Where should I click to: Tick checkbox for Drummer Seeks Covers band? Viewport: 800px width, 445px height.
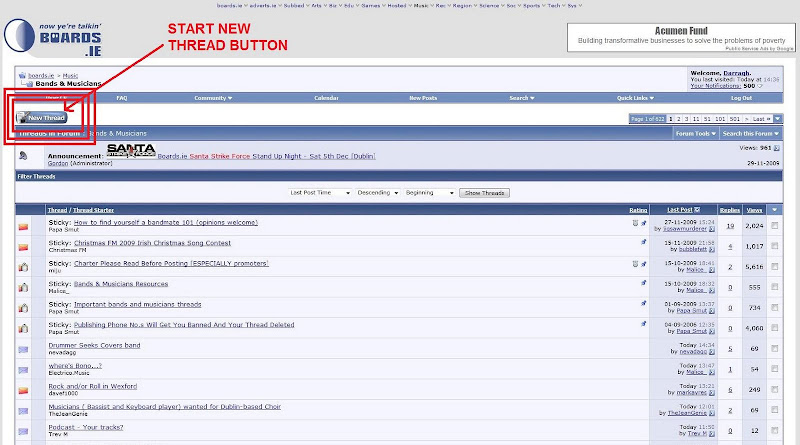pos(774,348)
